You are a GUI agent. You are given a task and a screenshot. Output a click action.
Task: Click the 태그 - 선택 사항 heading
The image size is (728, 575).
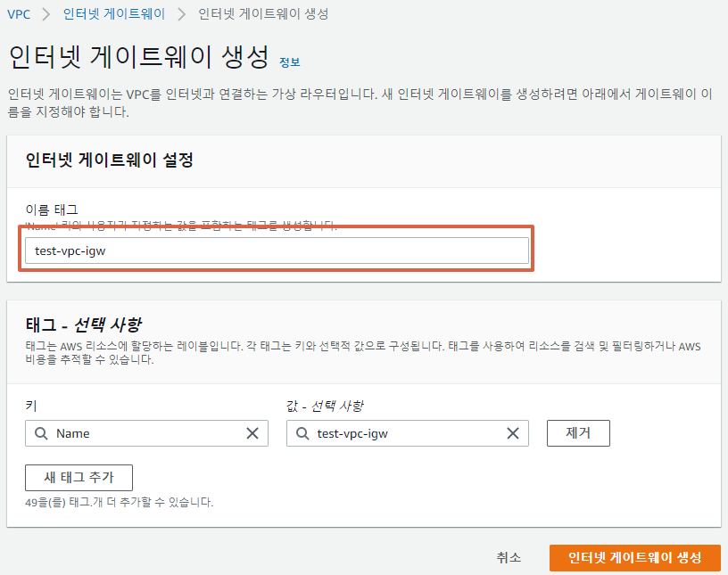point(84,324)
